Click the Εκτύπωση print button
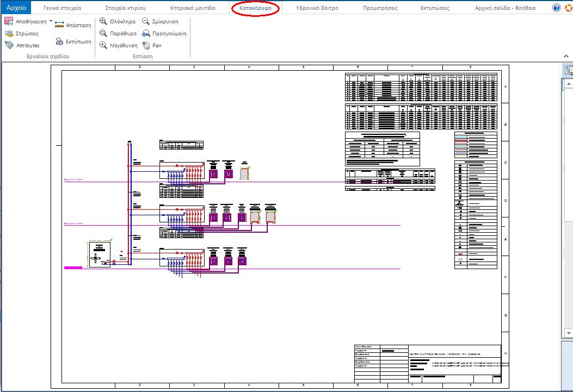Image resolution: width=573 pixels, height=392 pixels. coord(74,41)
